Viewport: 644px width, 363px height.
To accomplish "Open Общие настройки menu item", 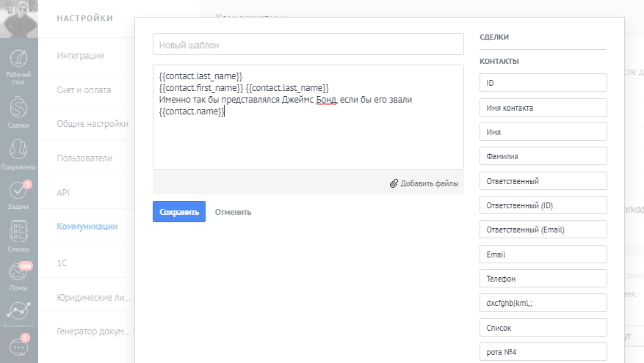I will [x=93, y=124].
